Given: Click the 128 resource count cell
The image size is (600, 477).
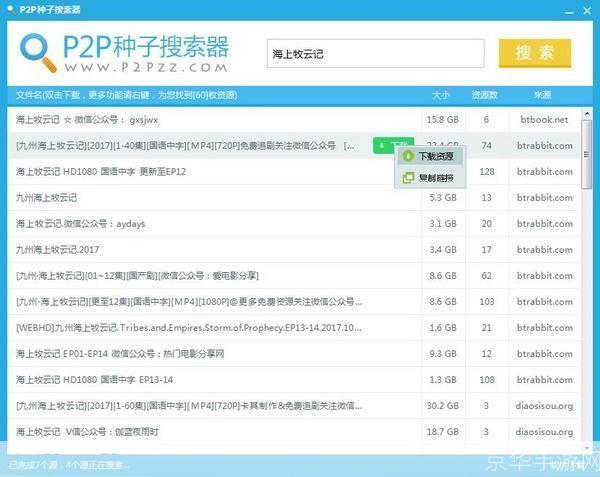Looking at the screenshot, I should pos(487,172).
